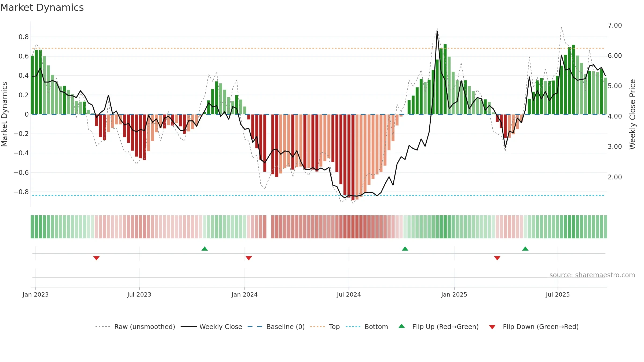Click the Jul 2023 x-axis label
Screen dimensions: 644x362
[x=139, y=295]
